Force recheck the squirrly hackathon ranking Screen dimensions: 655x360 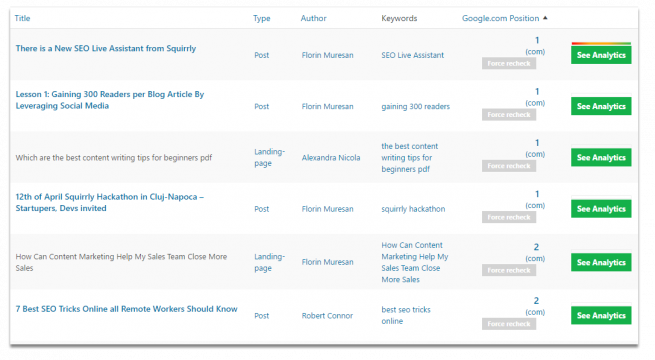click(509, 217)
